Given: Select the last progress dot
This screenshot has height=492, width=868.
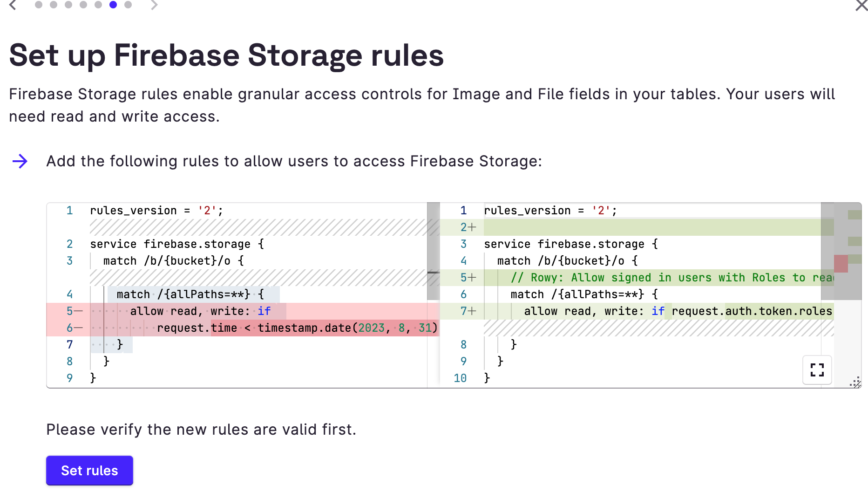Looking at the screenshot, I should (x=128, y=5).
